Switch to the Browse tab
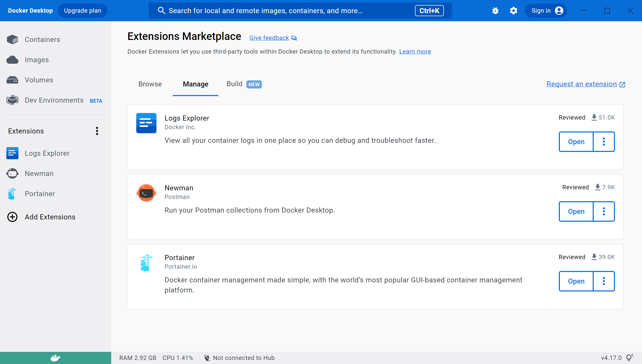Screen dimensions: 642x364 (x=150, y=84)
